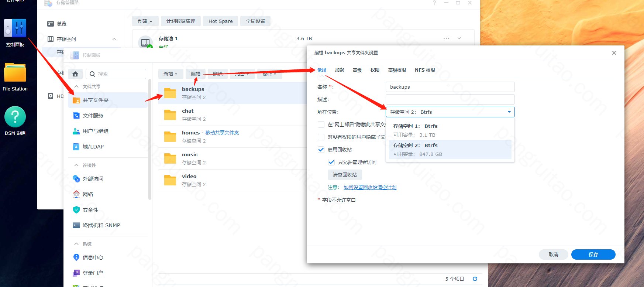Click the 描述 input field

[x=450, y=99]
